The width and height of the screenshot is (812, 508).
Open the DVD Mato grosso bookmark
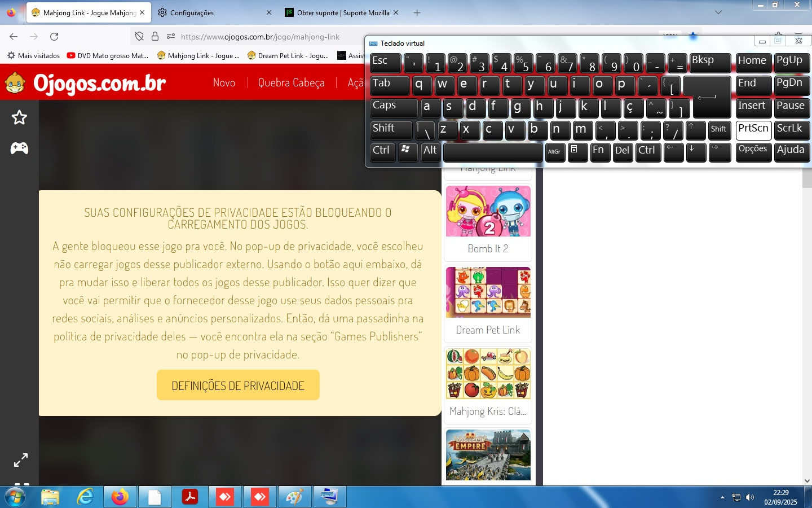point(108,55)
